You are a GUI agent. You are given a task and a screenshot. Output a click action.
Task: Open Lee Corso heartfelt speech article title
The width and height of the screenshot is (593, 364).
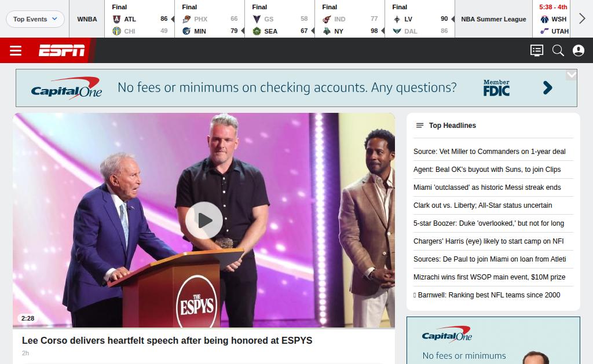pos(167,341)
